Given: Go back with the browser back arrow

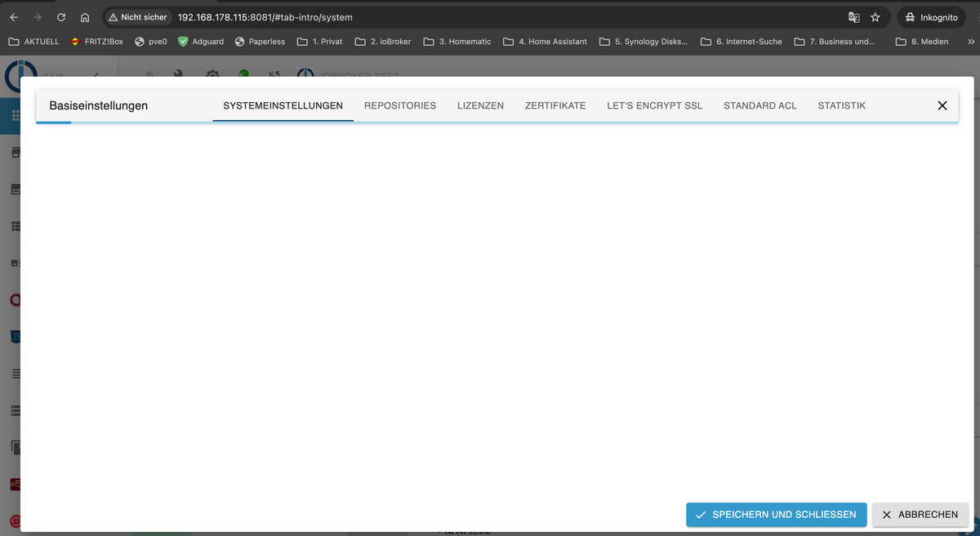Looking at the screenshot, I should 15,16.
